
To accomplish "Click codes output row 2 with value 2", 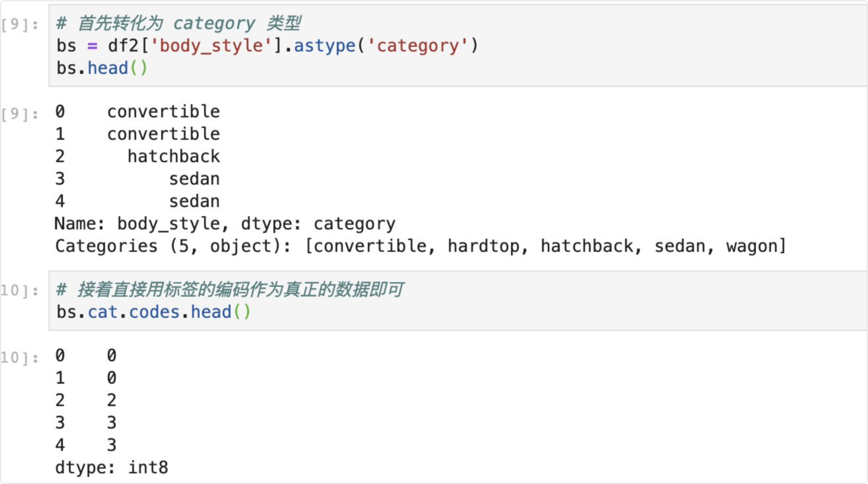I will point(86,400).
